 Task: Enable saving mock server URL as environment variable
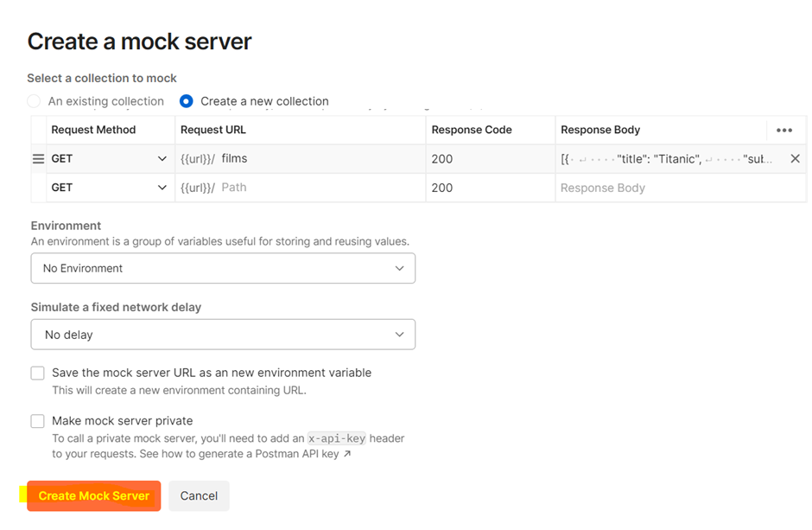[x=38, y=374]
